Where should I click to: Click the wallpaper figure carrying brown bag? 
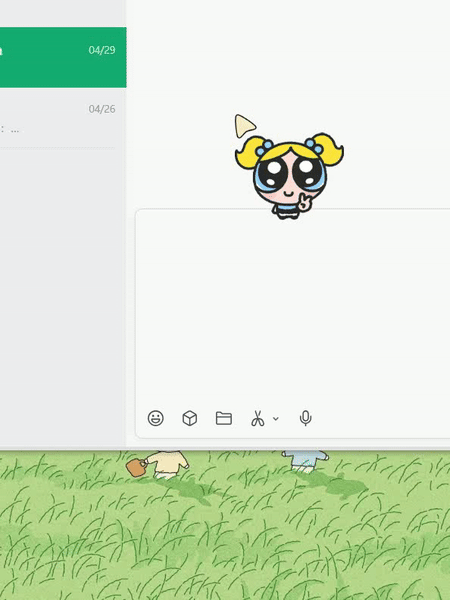click(158, 465)
